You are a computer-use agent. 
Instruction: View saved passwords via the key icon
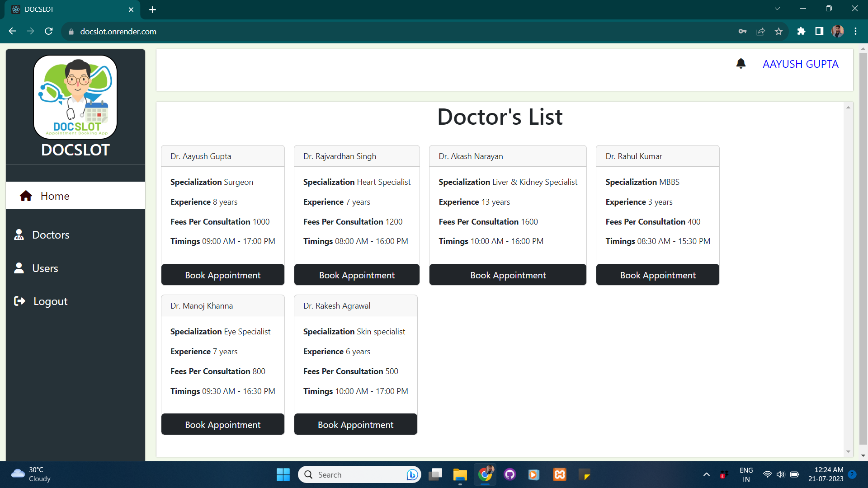742,31
